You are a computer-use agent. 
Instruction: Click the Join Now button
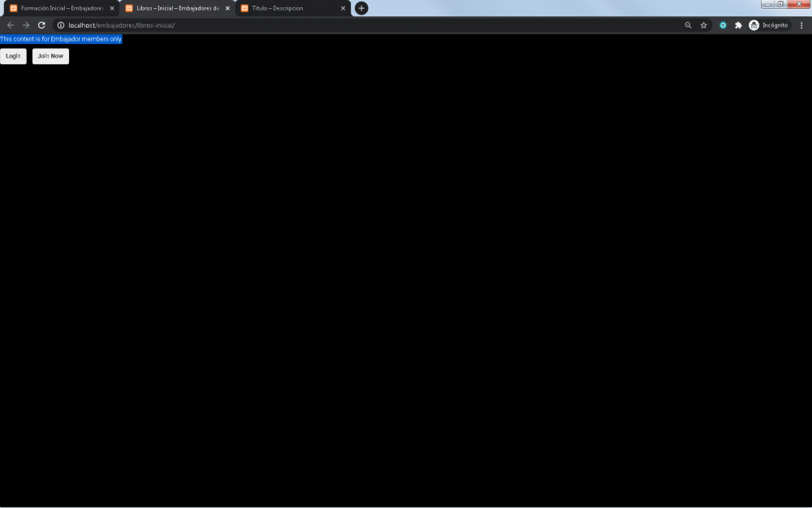click(x=50, y=56)
